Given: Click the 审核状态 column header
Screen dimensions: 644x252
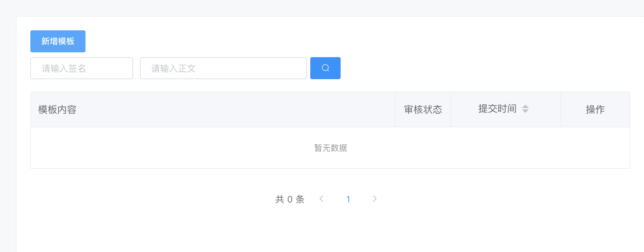Looking at the screenshot, I should (x=423, y=109).
